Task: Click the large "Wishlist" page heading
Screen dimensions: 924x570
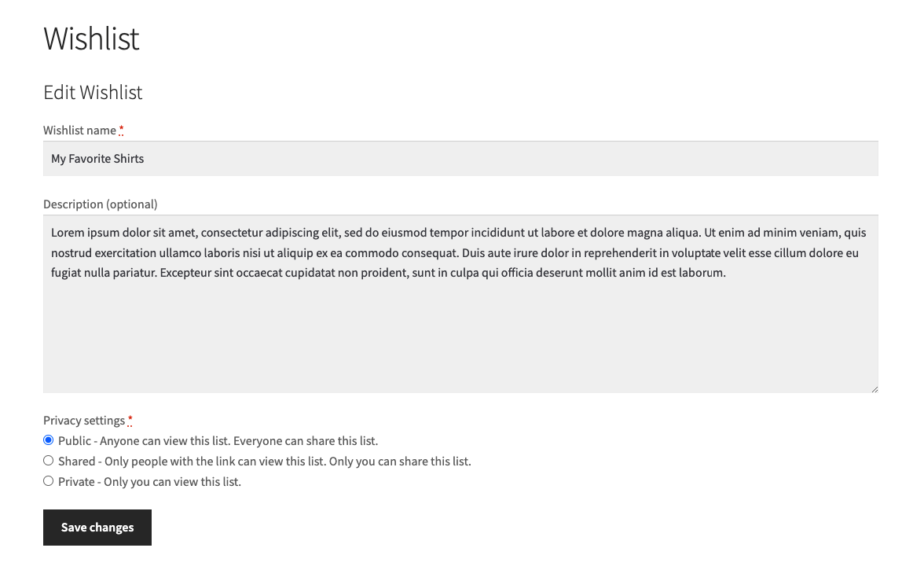Action: tap(91, 39)
